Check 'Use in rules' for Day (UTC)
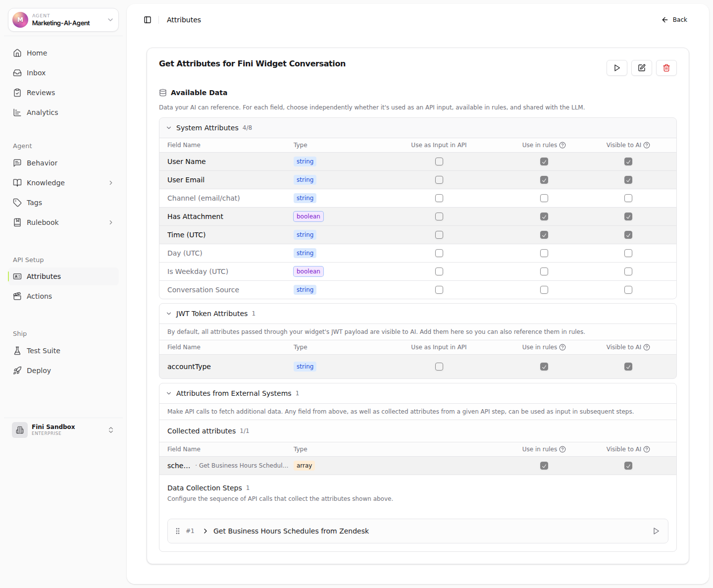This screenshot has width=713, height=588. (x=544, y=253)
